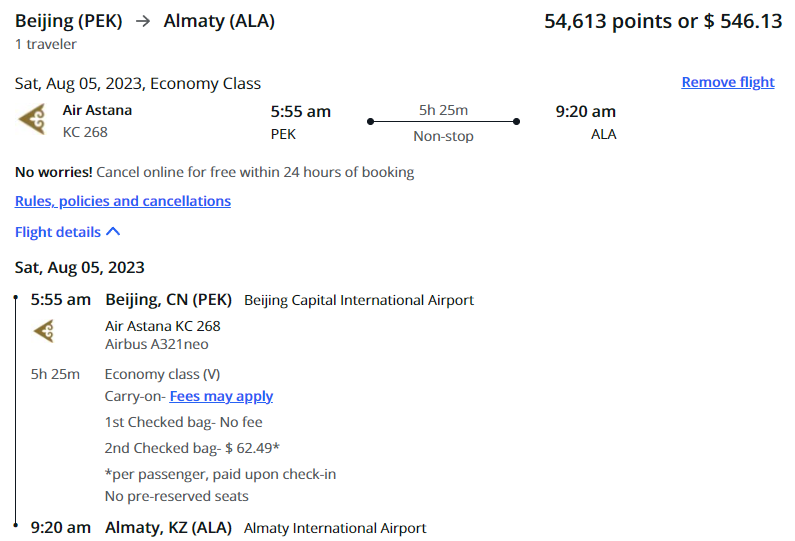Click the 2nd Checked bag $62.49 fee

(x=192, y=448)
